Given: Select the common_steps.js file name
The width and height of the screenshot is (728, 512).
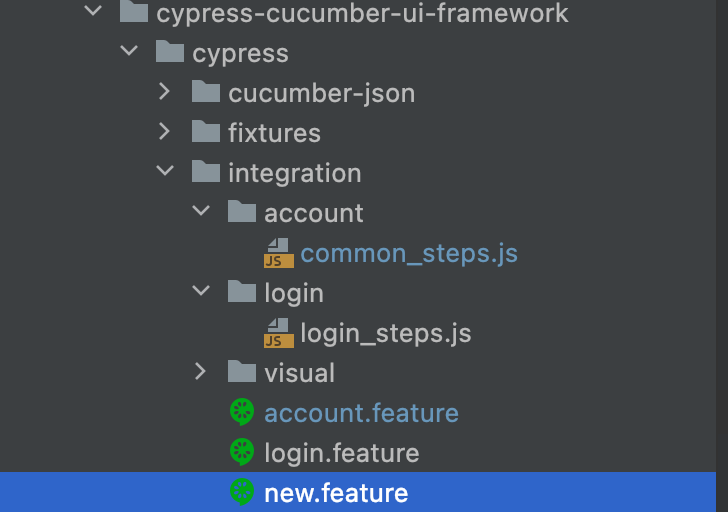Looking at the screenshot, I should click(409, 252).
